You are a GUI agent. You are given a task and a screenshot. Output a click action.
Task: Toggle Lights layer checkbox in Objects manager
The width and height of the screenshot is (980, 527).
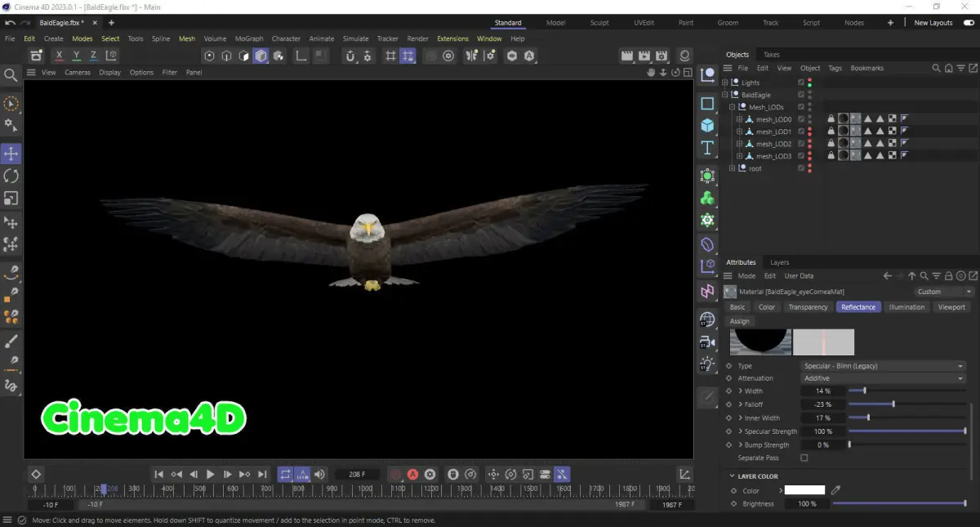[x=801, y=83]
